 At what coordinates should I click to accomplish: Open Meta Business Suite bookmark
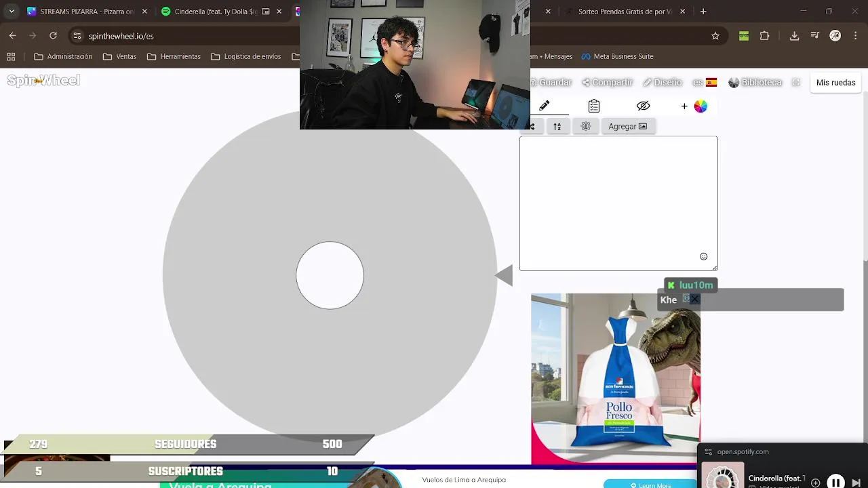click(x=617, y=57)
